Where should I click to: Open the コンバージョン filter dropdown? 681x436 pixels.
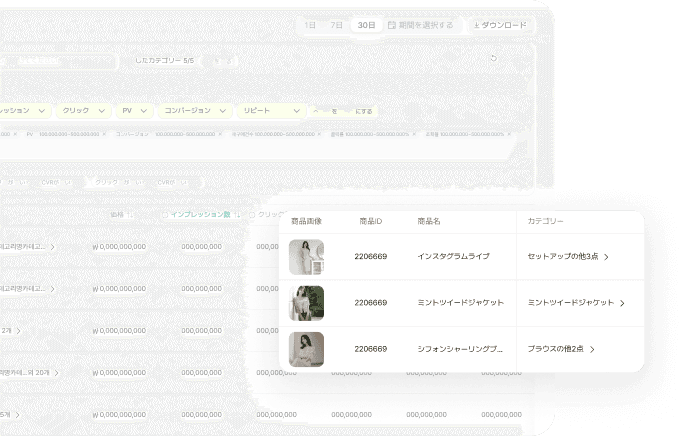pos(195,111)
